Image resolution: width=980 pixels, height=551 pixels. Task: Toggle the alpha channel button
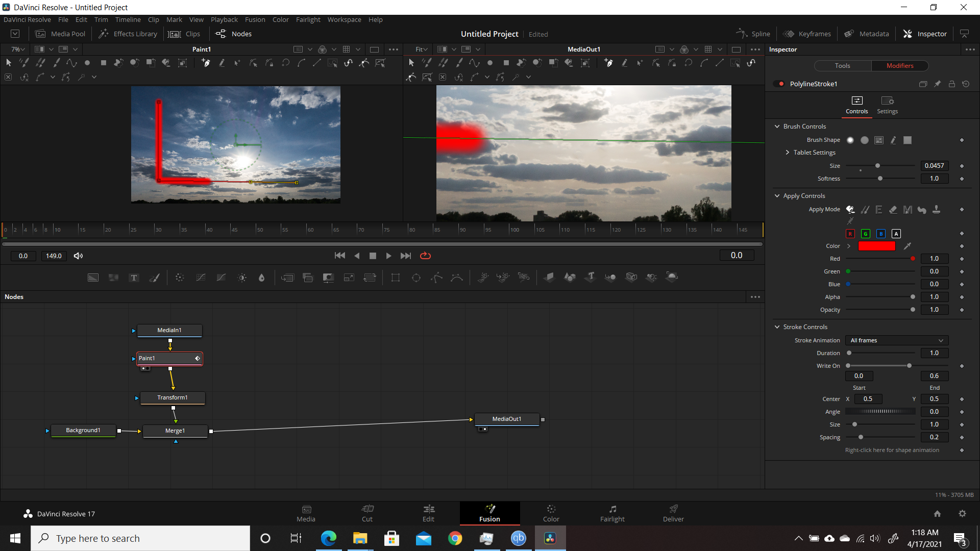click(896, 234)
